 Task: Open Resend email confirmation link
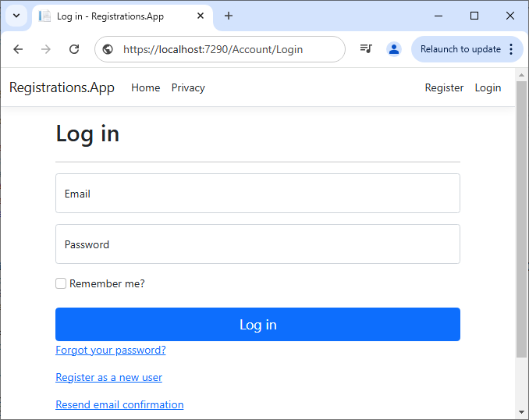119,405
